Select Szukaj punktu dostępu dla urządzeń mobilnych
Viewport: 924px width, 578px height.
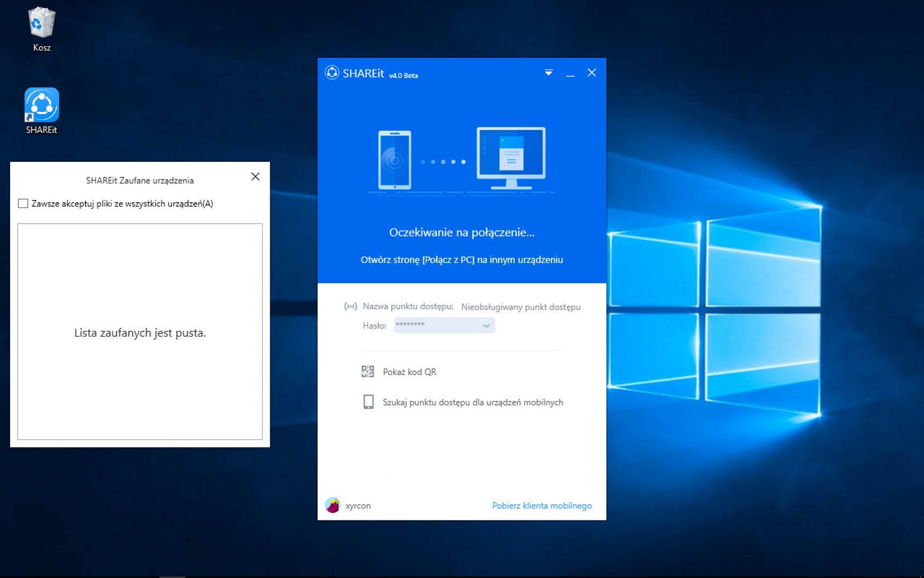pyautogui.click(x=473, y=402)
